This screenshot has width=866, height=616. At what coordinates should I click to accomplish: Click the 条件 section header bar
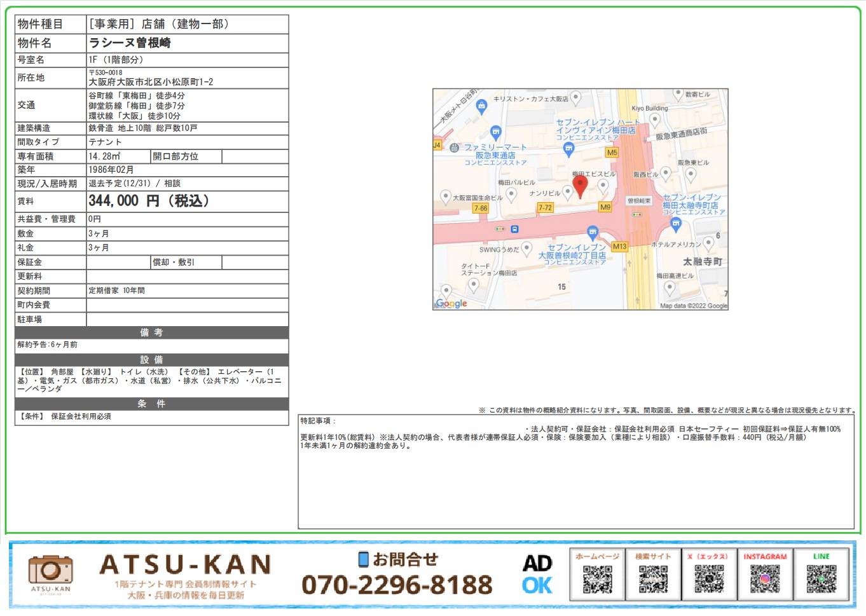[151, 404]
